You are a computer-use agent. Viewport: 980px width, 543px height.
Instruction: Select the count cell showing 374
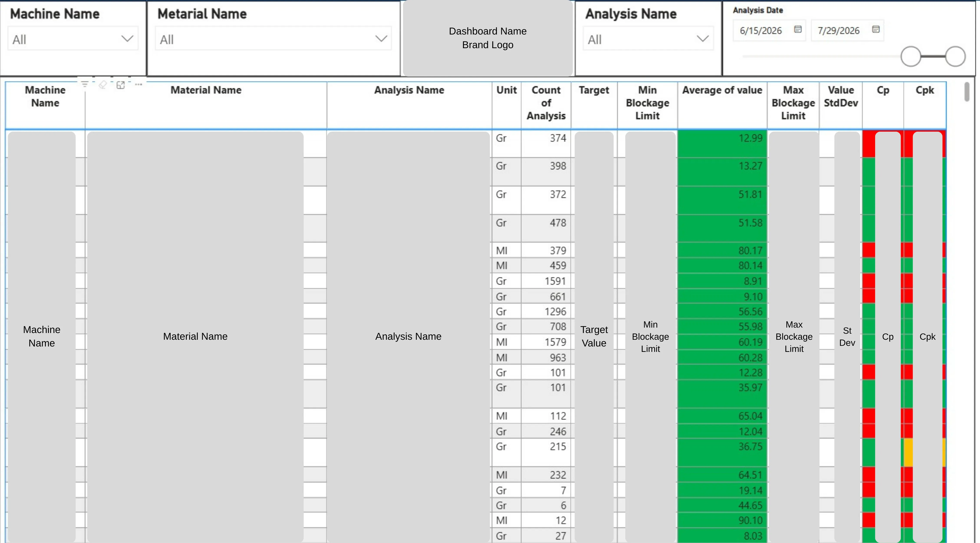[x=546, y=144]
